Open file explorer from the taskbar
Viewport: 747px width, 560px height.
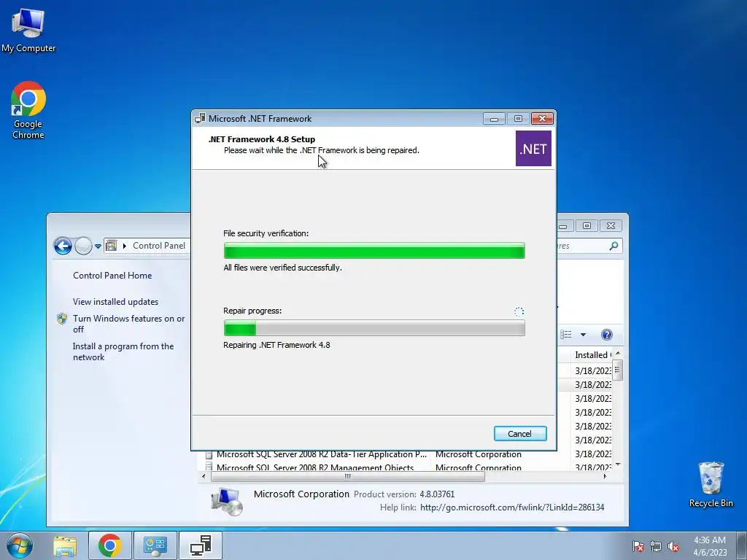(65, 545)
